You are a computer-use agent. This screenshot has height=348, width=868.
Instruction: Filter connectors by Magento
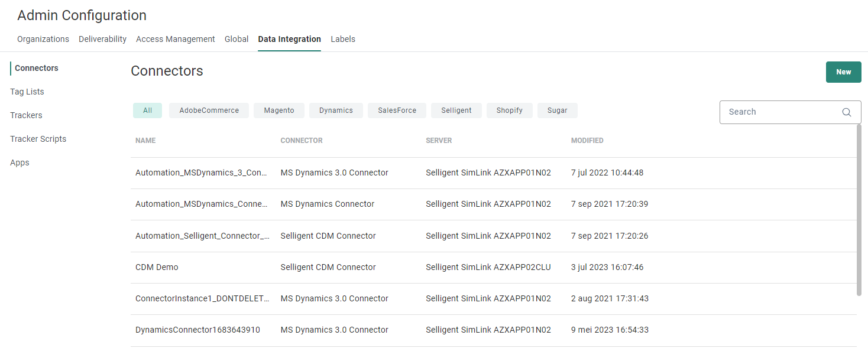point(278,110)
